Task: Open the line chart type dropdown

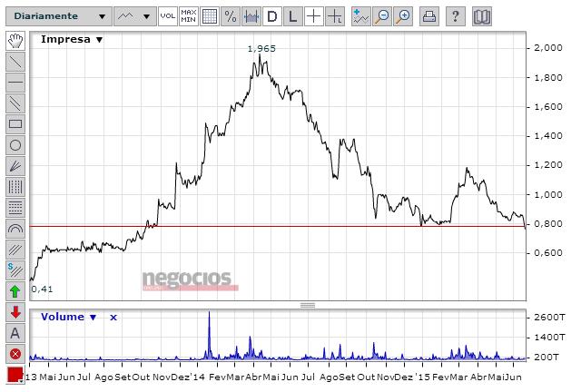Action: 135,16
